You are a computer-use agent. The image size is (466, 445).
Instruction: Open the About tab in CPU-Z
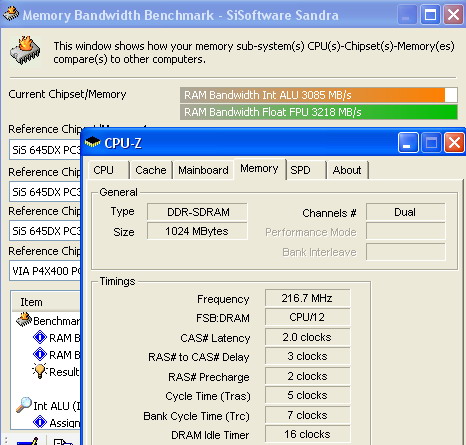tap(347, 170)
